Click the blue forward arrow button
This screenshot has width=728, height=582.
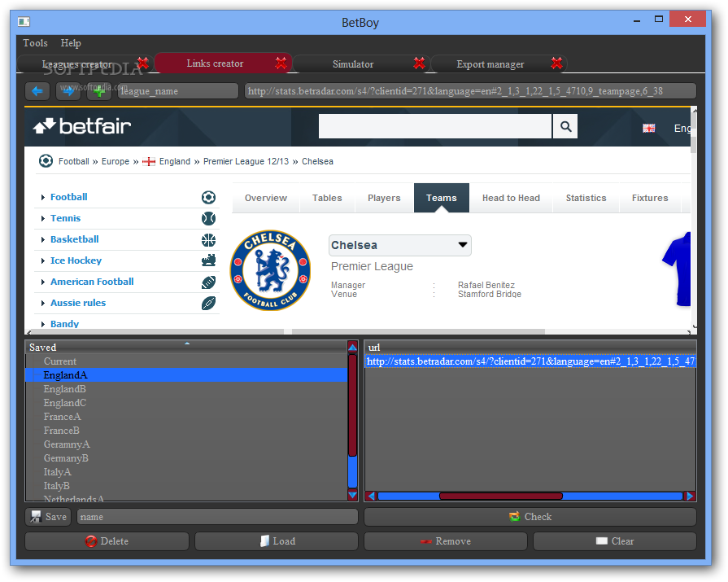tap(68, 91)
